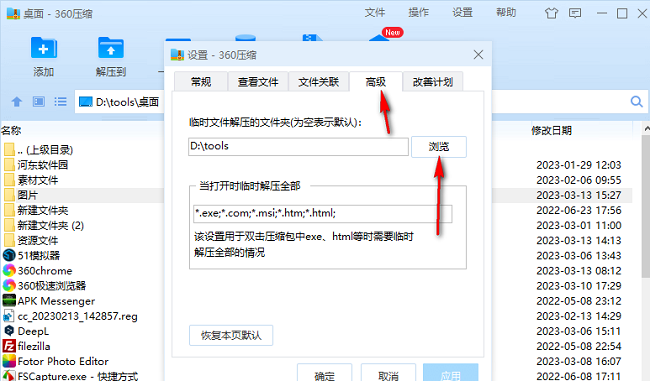The height and width of the screenshot is (381, 650).
Task: Click the date 2023-03-01 11:00
Action: click(x=579, y=225)
